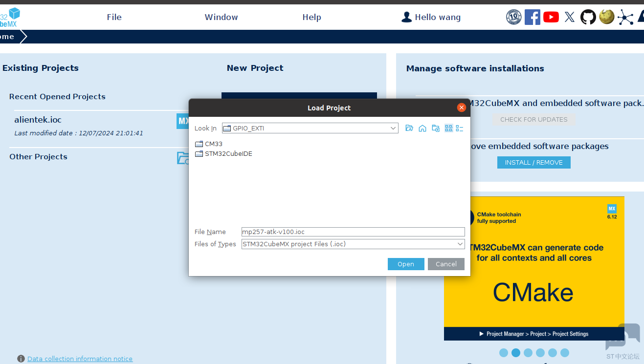
Task: Select the sixth banner carousel dot
Action: pyautogui.click(x=565, y=353)
